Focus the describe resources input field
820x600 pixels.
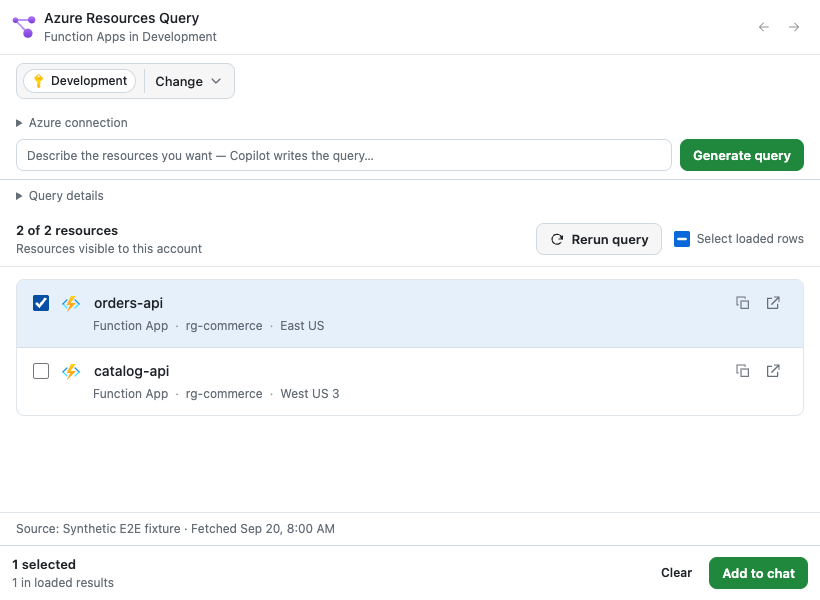[x=344, y=155]
